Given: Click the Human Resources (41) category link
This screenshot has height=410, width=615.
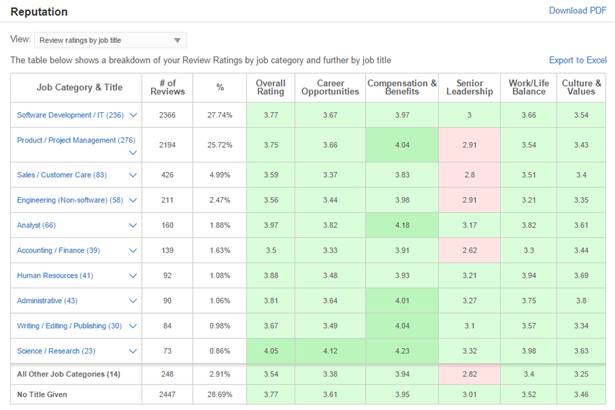Looking at the screenshot, I should coord(55,275).
